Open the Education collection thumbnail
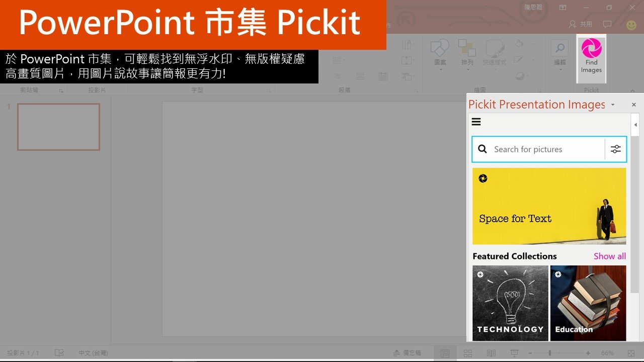This screenshot has height=362, width=644. [588, 303]
